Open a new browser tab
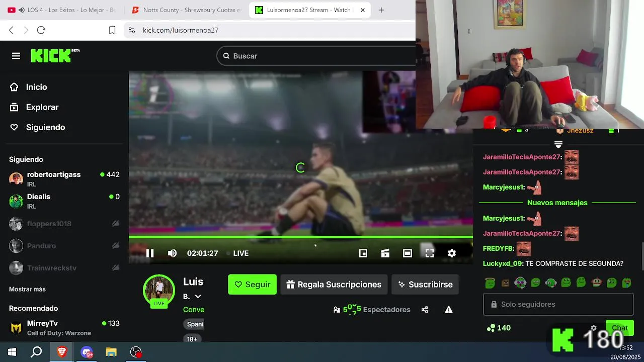Viewport: 644px width, 362px height. (x=381, y=10)
